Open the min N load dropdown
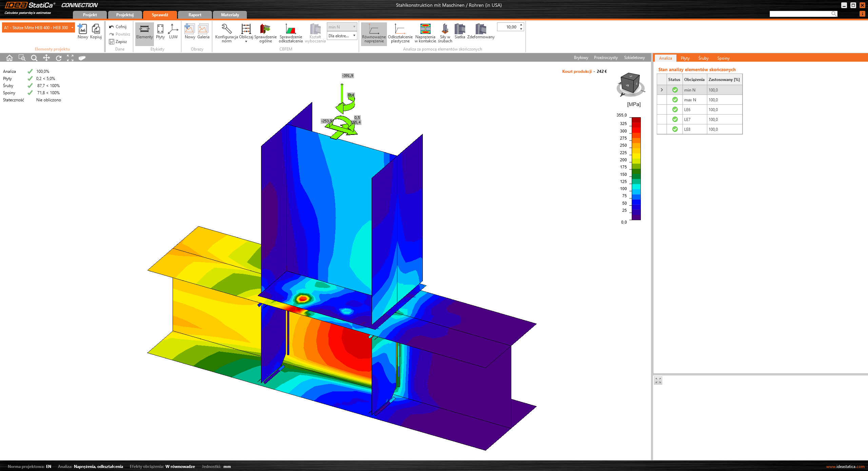This screenshot has height=471, width=868. point(342,27)
